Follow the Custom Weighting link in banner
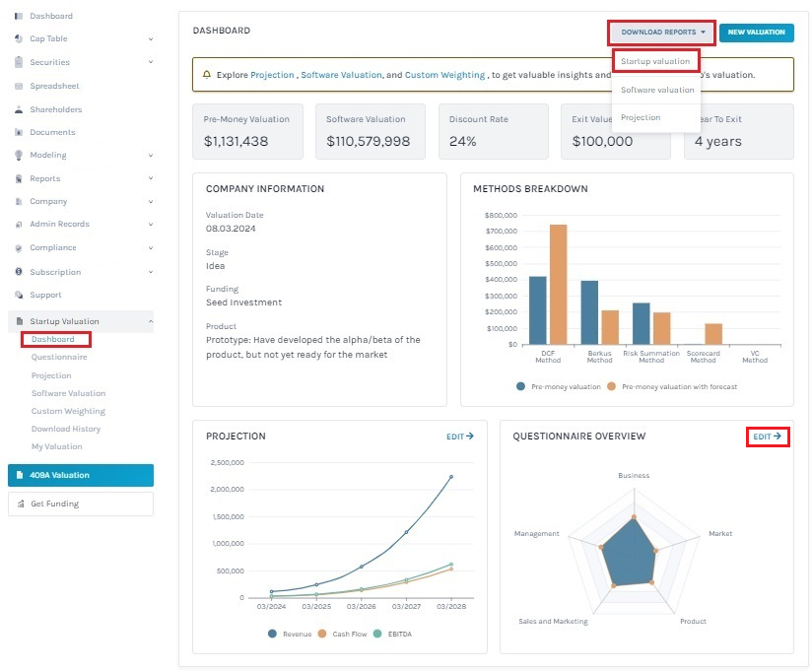 coord(444,75)
